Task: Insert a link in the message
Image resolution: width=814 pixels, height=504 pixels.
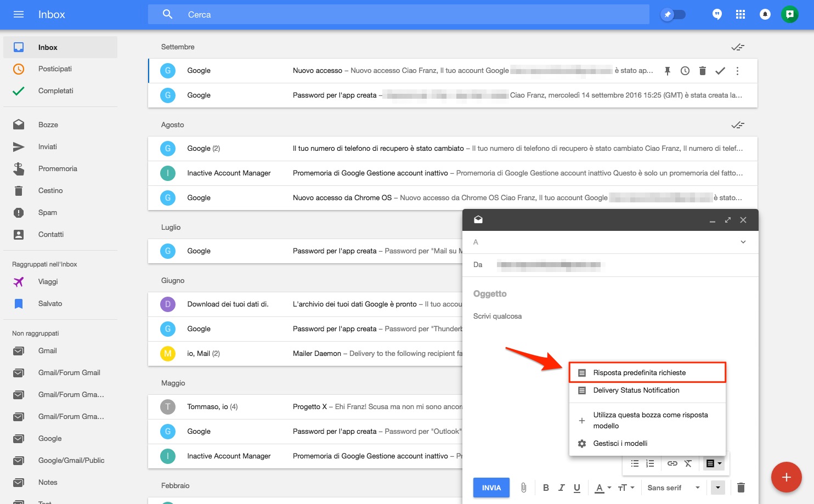Action: coord(672,463)
